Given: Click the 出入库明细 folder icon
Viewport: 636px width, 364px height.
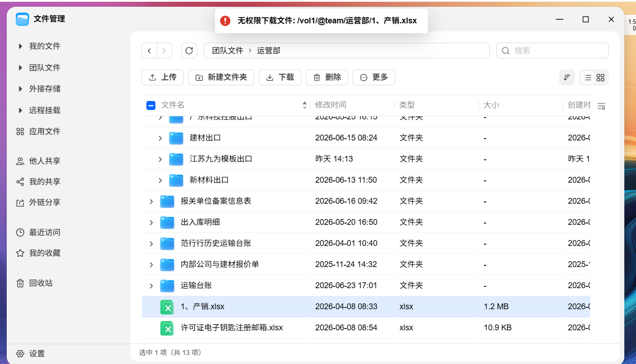Looking at the screenshot, I should pyautogui.click(x=167, y=222).
